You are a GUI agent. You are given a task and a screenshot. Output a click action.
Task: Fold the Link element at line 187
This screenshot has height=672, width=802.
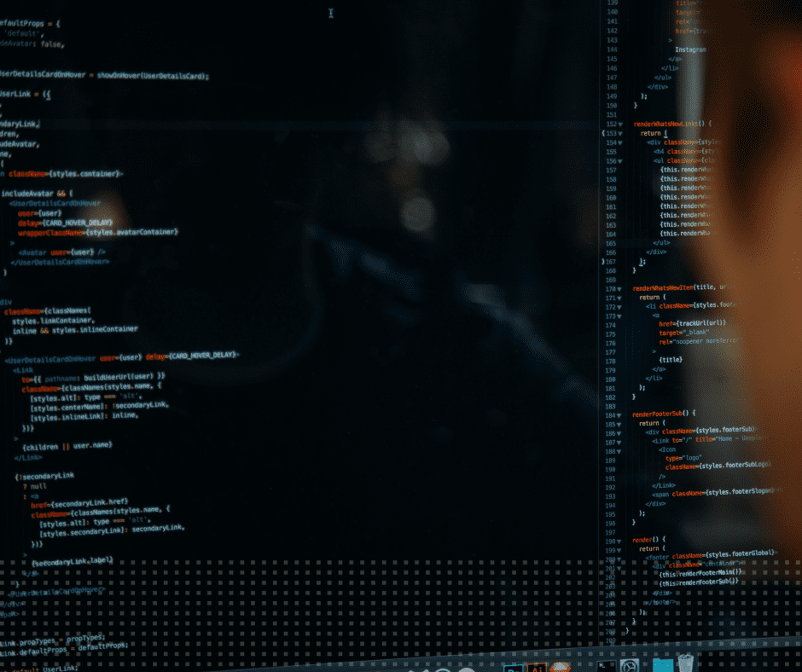(619, 443)
